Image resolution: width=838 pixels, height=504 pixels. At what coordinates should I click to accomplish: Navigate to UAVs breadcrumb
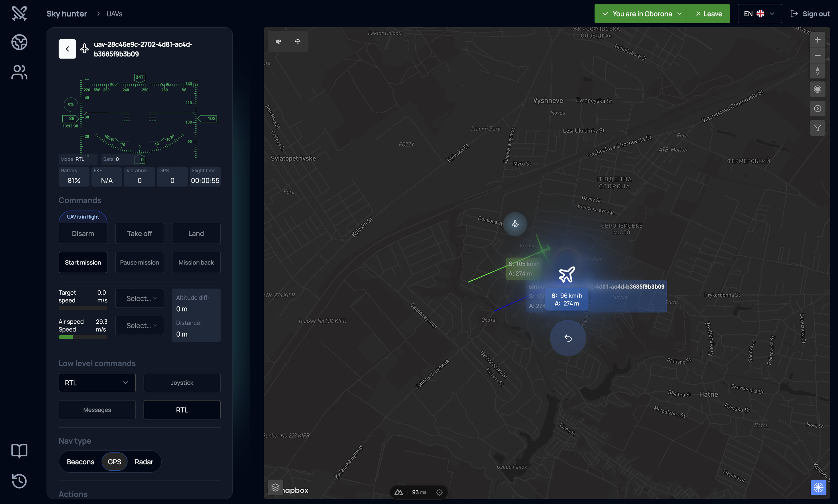[x=115, y=14]
